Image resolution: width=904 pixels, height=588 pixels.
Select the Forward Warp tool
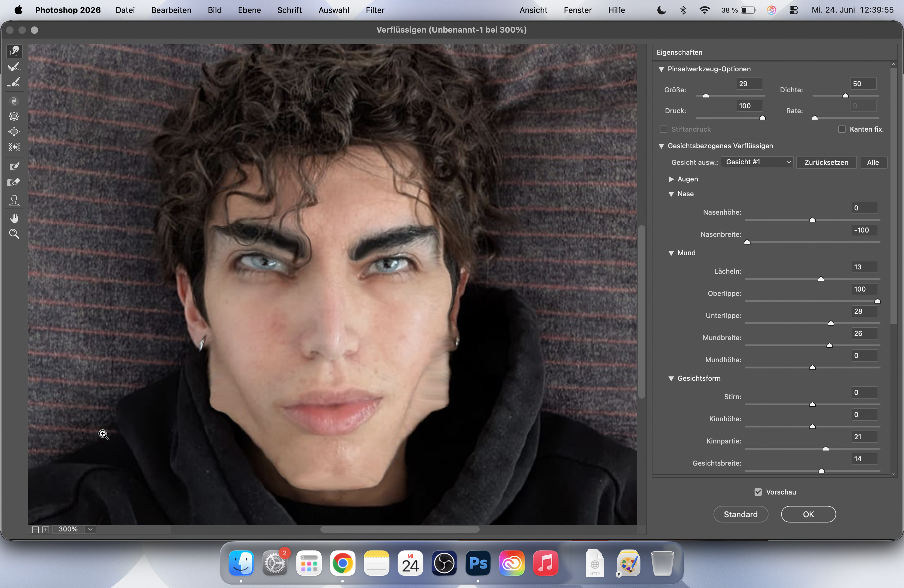pyautogui.click(x=14, y=51)
